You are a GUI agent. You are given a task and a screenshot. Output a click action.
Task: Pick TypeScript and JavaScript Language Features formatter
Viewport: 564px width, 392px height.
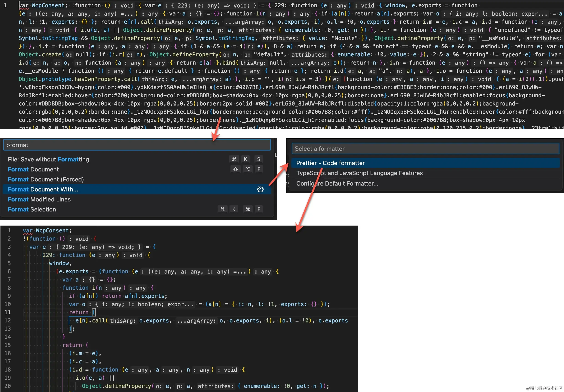[359, 173]
